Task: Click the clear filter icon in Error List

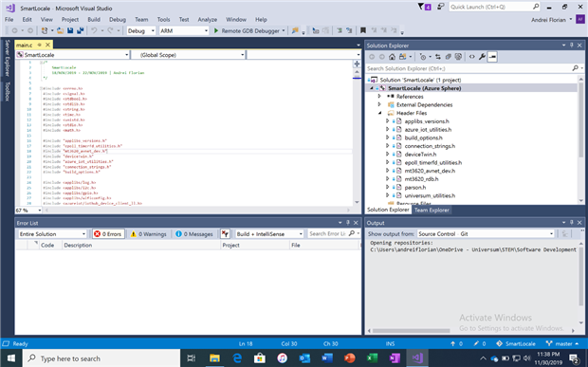Action: pos(225,234)
